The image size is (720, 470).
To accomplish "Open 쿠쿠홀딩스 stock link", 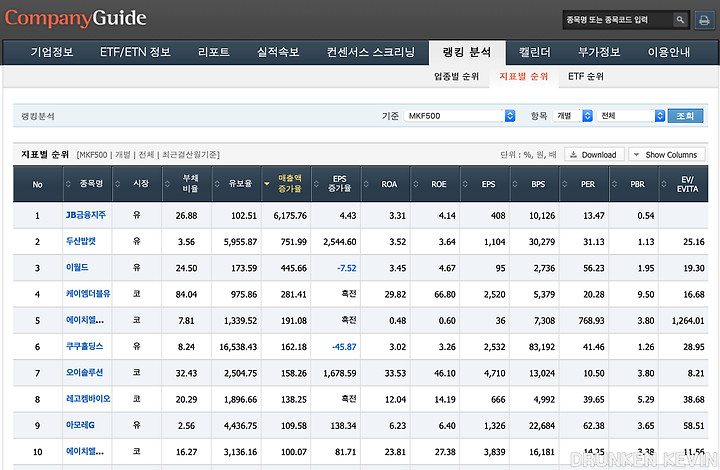I will [84, 346].
